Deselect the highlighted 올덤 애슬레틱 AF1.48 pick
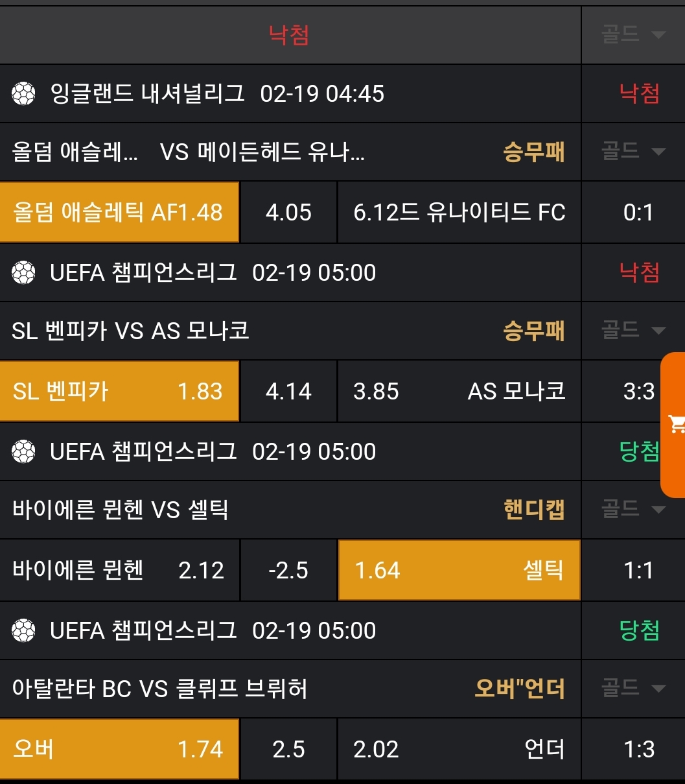Screen dimensions: 685x784 [x=119, y=212]
